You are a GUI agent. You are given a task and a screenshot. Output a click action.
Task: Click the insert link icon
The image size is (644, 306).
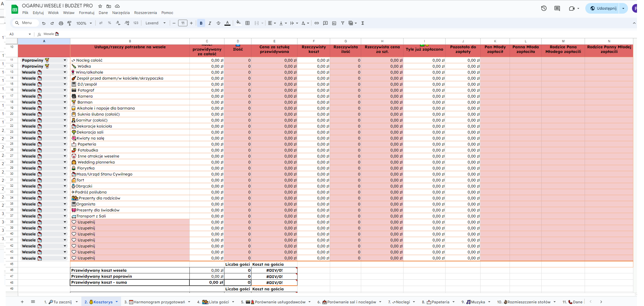pyautogui.click(x=316, y=23)
